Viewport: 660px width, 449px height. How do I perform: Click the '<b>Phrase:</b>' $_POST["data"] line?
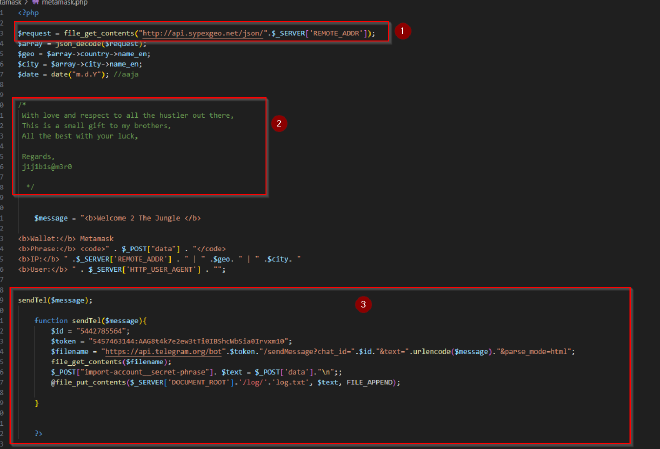122,249
